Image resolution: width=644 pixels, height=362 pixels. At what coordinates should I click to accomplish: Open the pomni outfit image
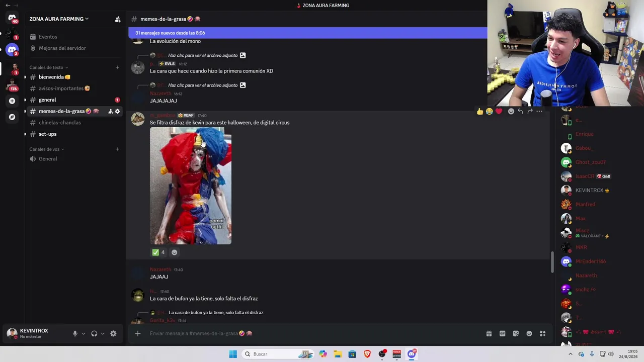pyautogui.click(x=191, y=186)
